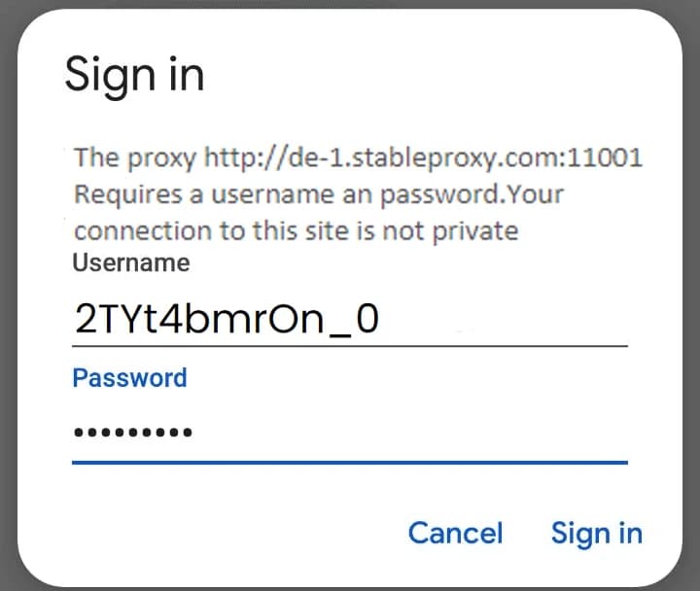This screenshot has height=591, width=700.
Task: Click the entered username text 2TYt4bmrOn_0
Action: 226,319
